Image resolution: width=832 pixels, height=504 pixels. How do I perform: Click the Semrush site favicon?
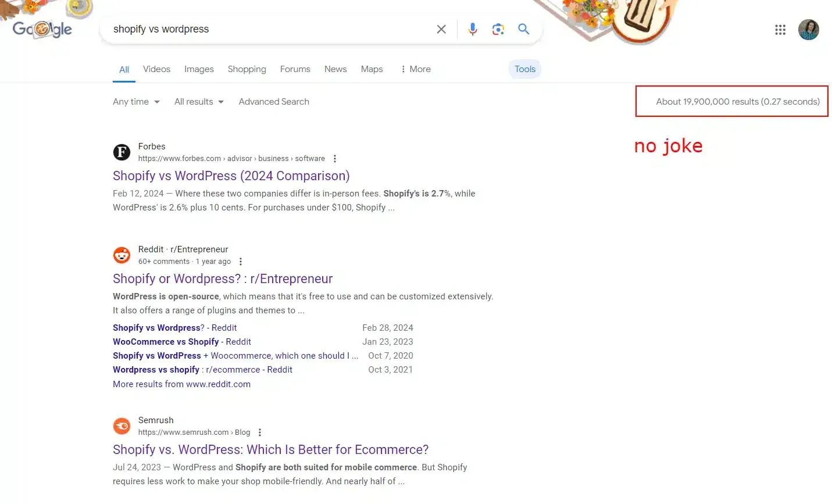122,426
